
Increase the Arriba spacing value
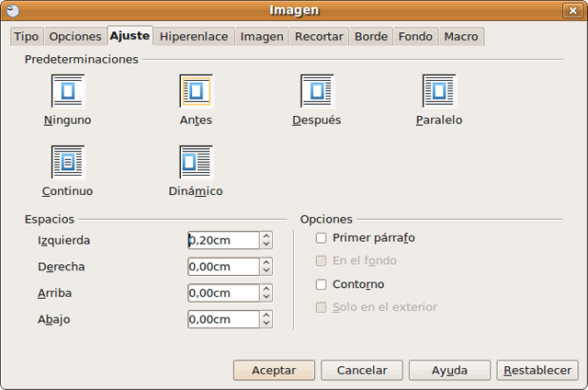[266, 289]
